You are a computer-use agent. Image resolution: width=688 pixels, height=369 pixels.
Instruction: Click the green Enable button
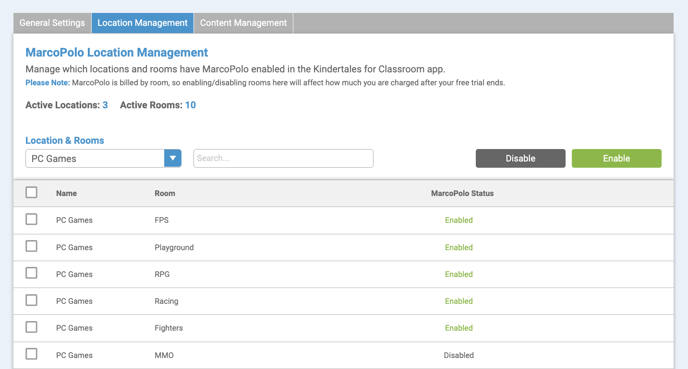tap(616, 158)
